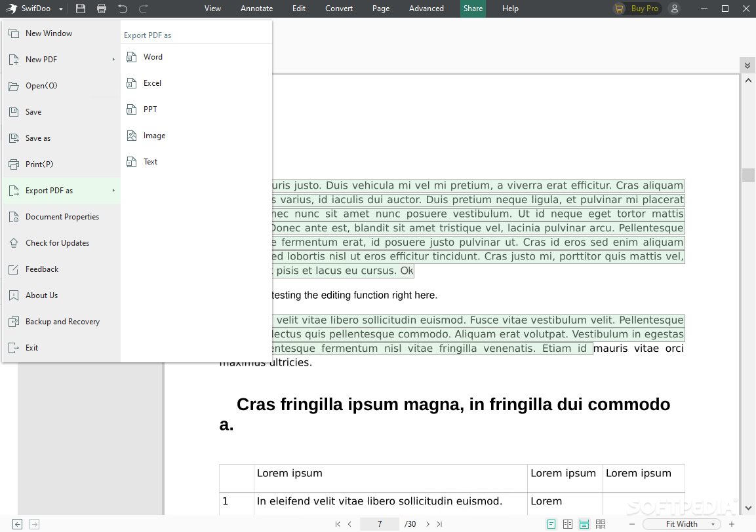Open the Annotate tab
Image resolution: width=756 pixels, height=532 pixels.
coord(256,9)
